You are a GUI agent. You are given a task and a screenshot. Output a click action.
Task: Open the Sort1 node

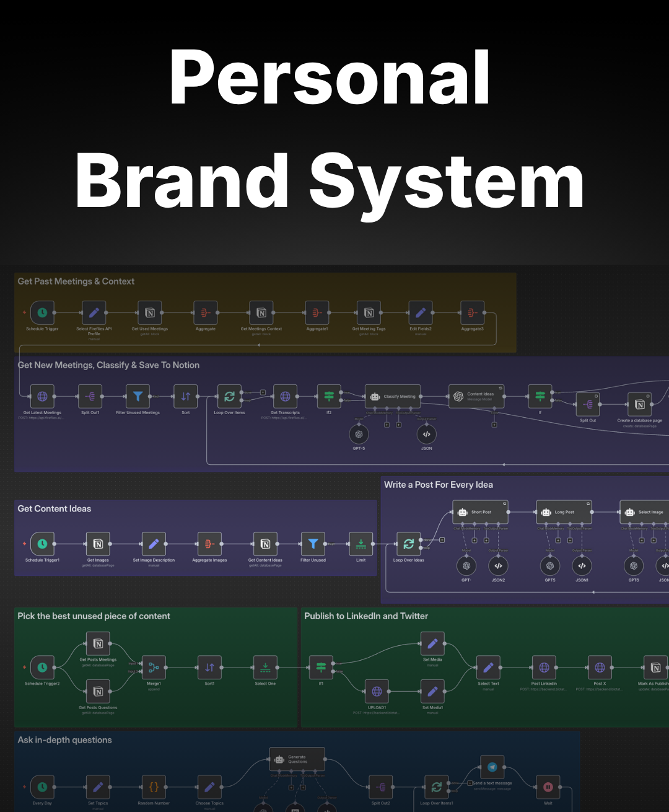click(x=209, y=668)
